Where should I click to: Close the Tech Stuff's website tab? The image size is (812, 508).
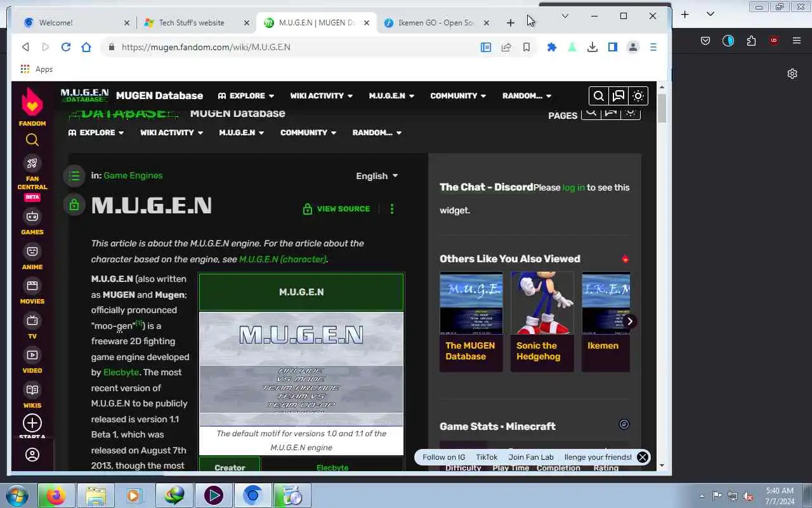[x=247, y=23]
